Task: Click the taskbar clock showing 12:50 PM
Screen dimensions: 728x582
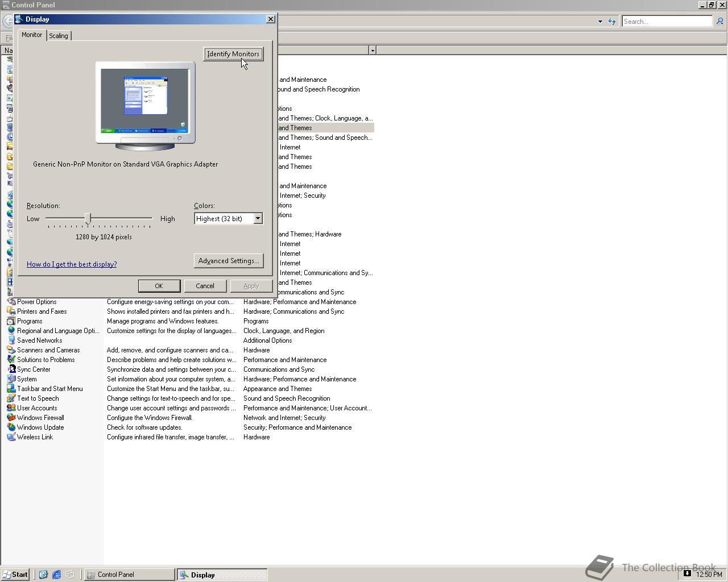Action: [709, 575]
